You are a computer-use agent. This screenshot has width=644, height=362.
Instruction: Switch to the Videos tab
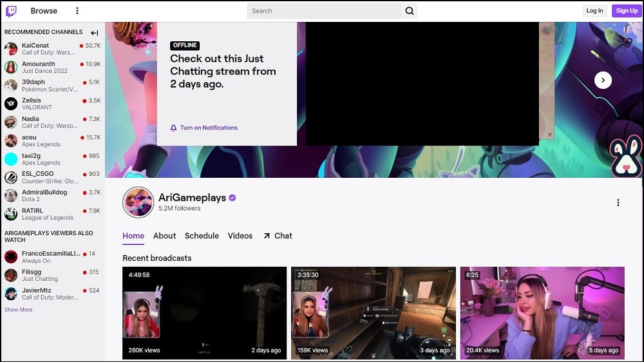pos(240,236)
